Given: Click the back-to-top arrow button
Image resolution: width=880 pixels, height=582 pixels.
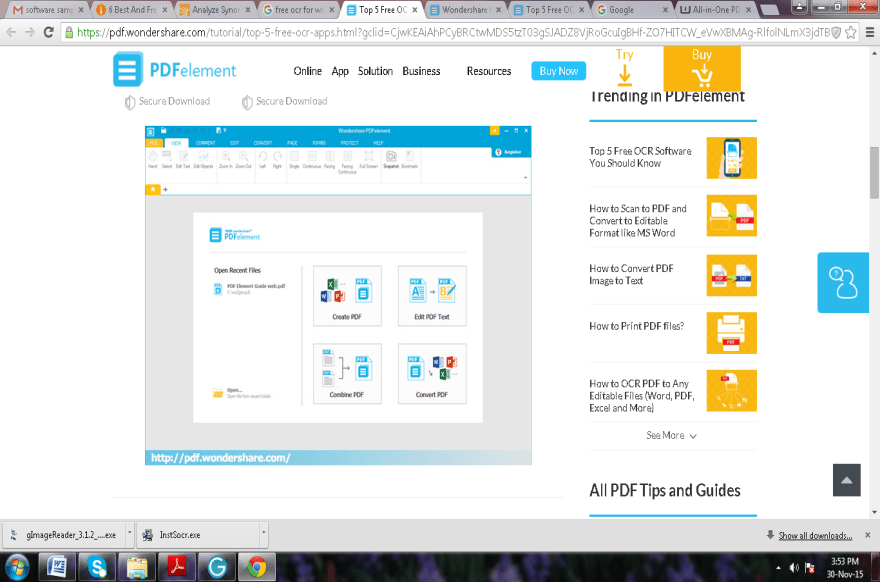Looking at the screenshot, I should tap(847, 480).
